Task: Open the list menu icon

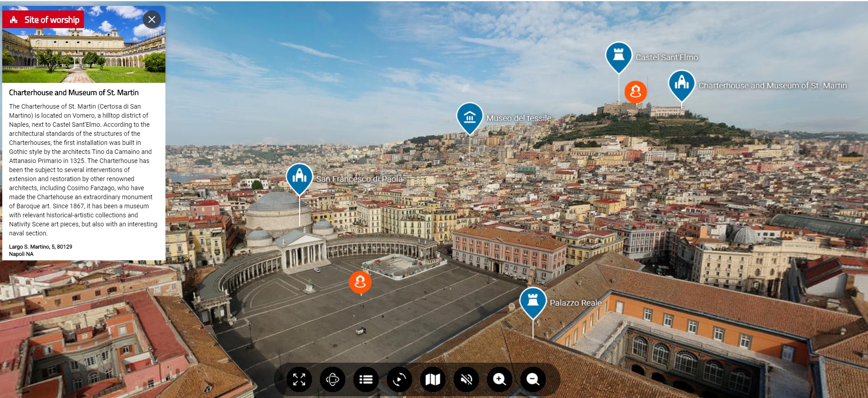Action: [366, 379]
